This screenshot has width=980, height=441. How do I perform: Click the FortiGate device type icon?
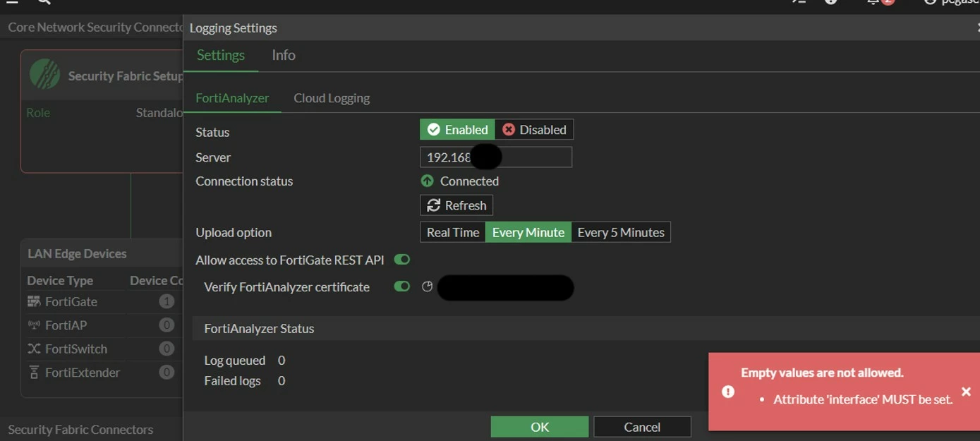tap(34, 301)
